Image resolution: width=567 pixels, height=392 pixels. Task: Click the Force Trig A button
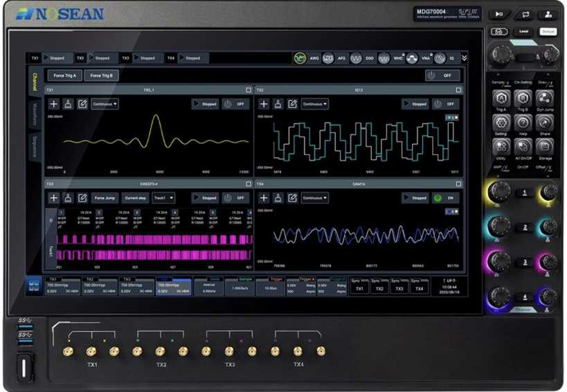pyautogui.click(x=64, y=75)
